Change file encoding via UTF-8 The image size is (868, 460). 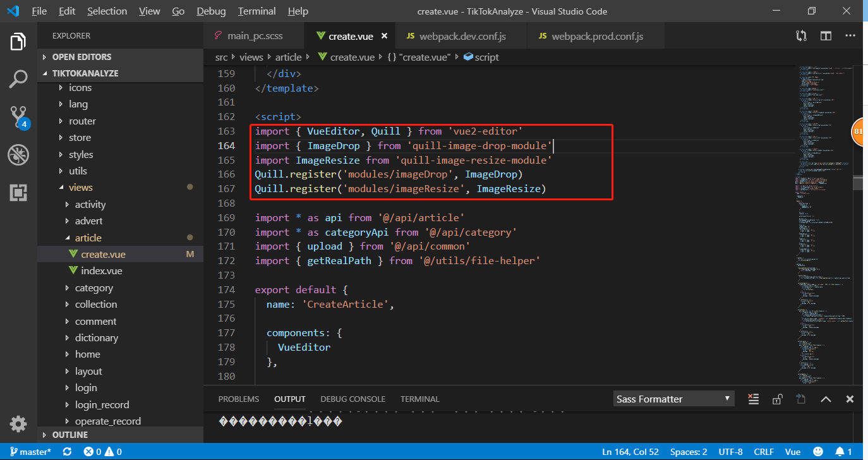click(731, 452)
